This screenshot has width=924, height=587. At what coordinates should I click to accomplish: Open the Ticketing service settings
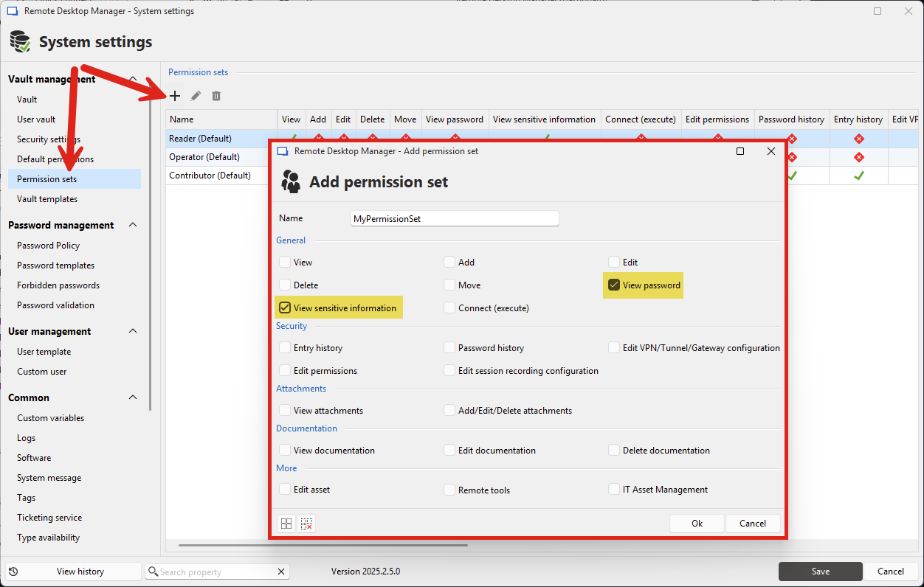tap(49, 518)
